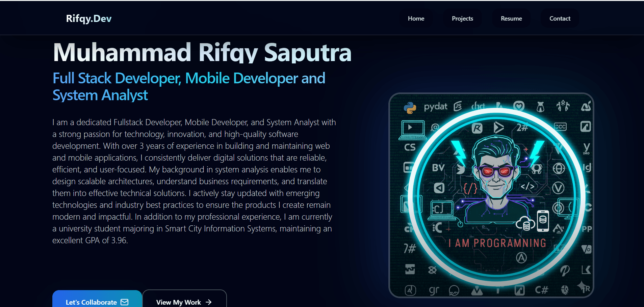Click the arrow icon on View My Work button
The width and height of the screenshot is (644, 307).
point(209,302)
